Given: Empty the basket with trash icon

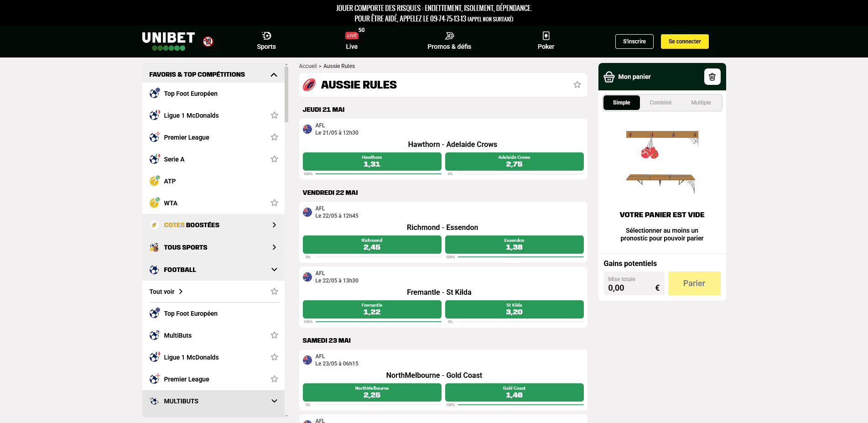Looking at the screenshot, I should click(x=712, y=77).
